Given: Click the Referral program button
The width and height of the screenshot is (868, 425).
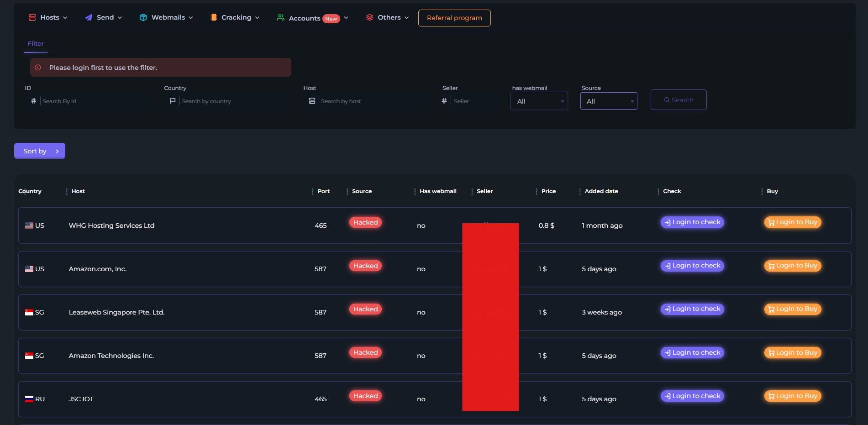Looking at the screenshot, I should click(x=454, y=18).
